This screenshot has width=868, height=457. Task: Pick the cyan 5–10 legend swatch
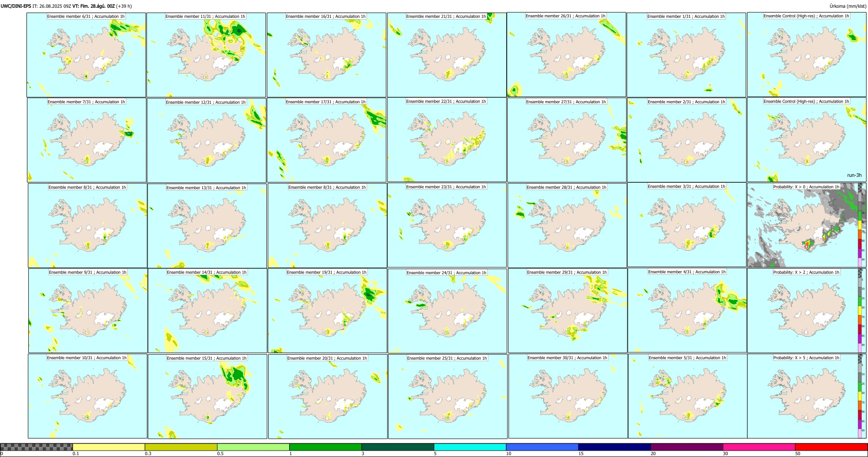point(470,447)
